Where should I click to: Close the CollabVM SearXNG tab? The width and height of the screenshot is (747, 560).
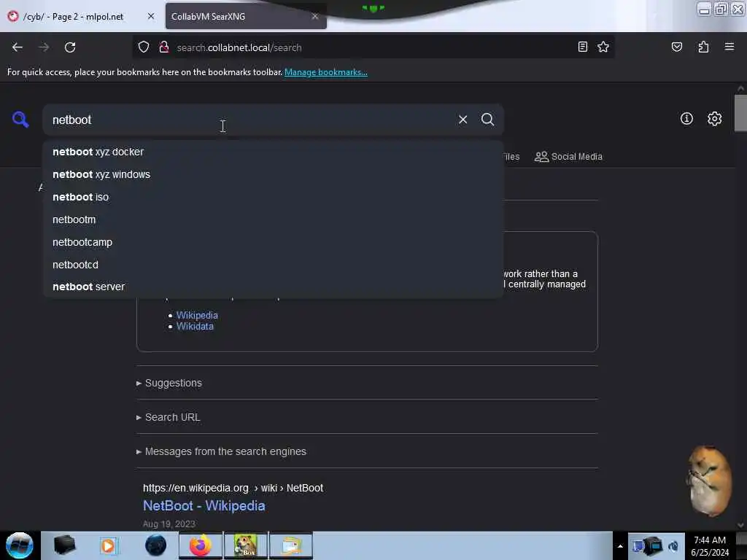pyautogui.click(x=315, y=16)
